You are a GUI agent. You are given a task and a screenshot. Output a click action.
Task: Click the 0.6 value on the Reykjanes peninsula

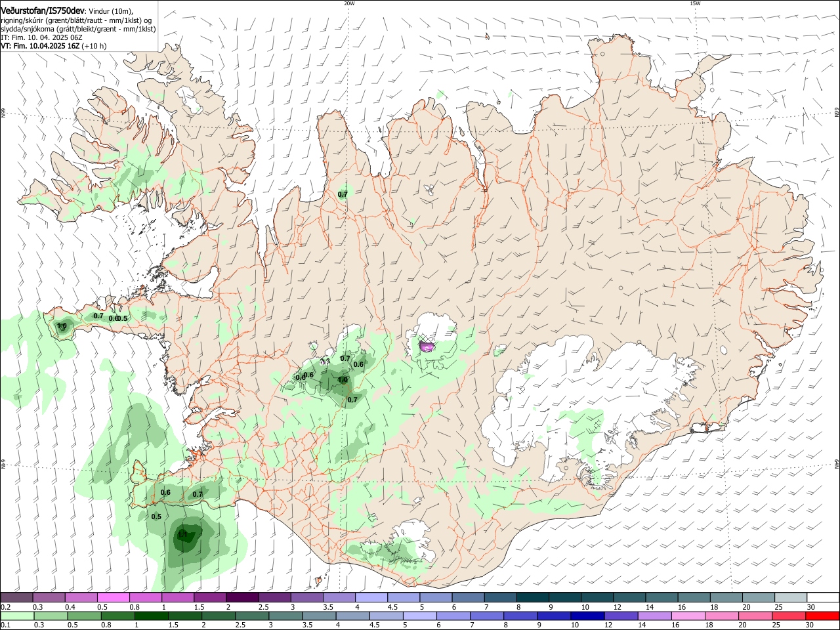point(165,493)
